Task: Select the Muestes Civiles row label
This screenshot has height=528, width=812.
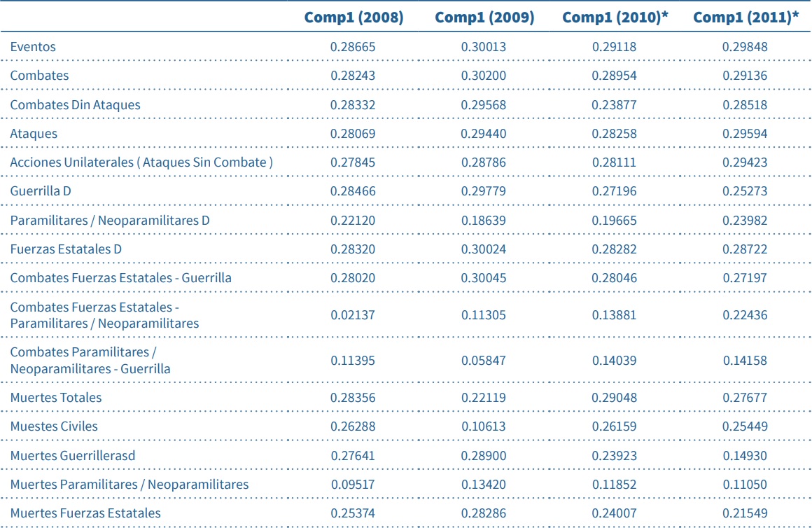Action: pos(54,426)
